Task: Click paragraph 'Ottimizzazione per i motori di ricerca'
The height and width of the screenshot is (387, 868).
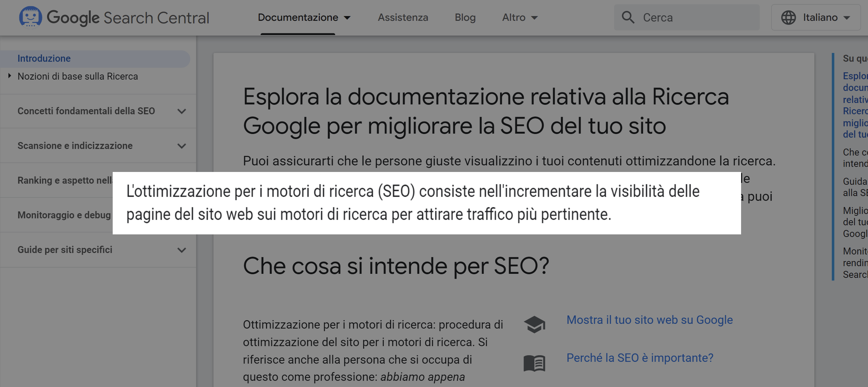Action: pyautogui.click(x=373, y=350)
